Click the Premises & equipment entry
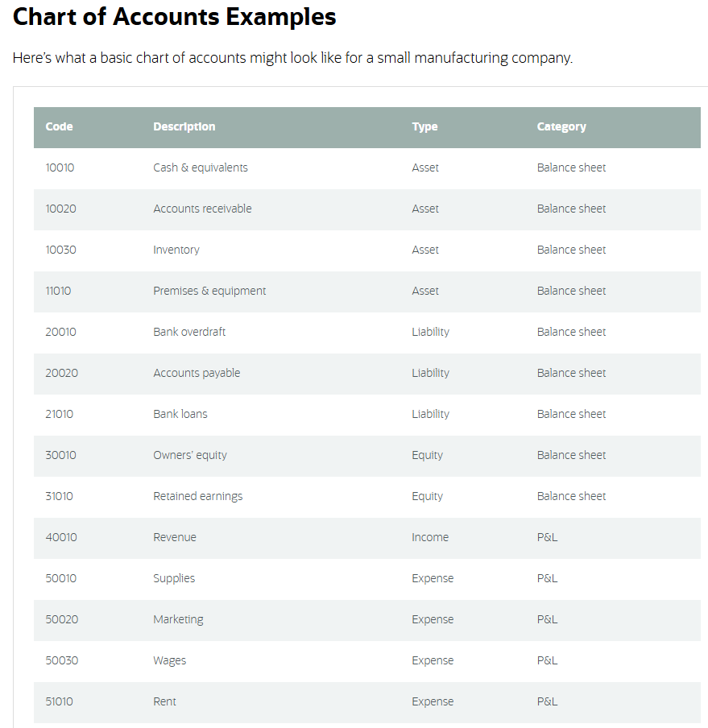 coord(209,291)
